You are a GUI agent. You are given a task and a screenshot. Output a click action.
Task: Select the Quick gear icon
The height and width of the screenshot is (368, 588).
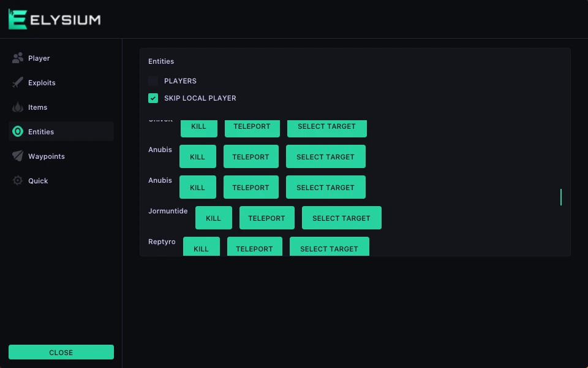[18, 180]
